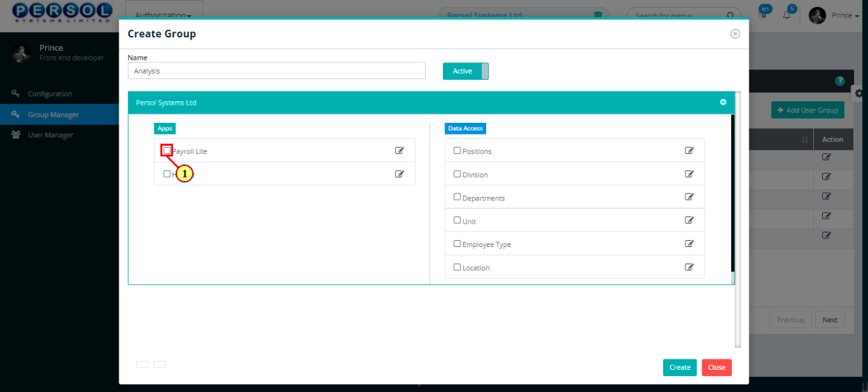Open the edit icon next to Departments
The image size is (868, 392).
pyautogui.click(x=690, y=197)
